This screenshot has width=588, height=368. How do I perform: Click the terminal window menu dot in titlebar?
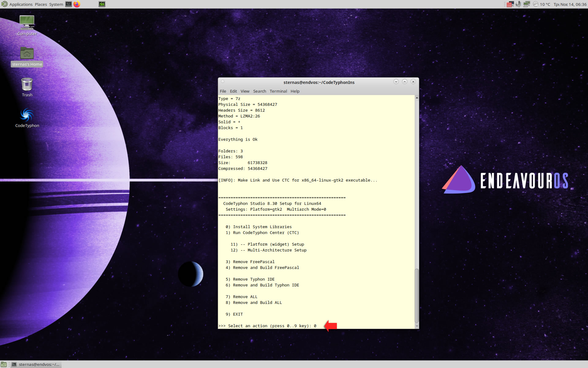(223, 82)
